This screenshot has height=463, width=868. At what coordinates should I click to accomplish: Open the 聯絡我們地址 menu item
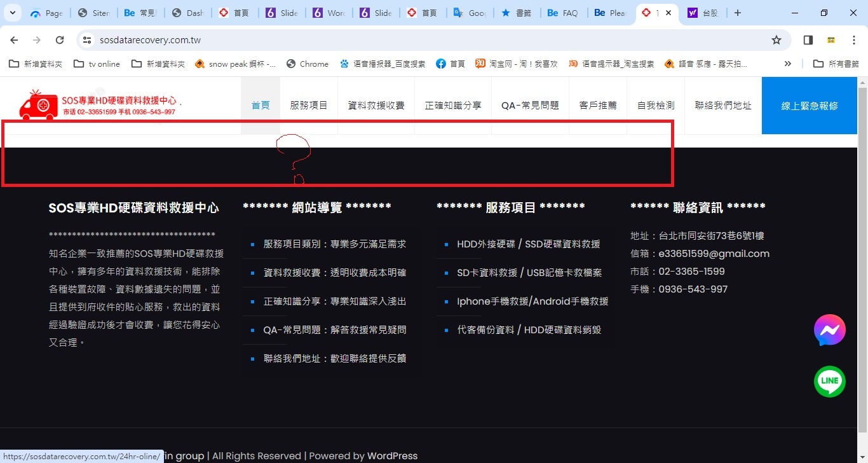click(x=723, y=106)
